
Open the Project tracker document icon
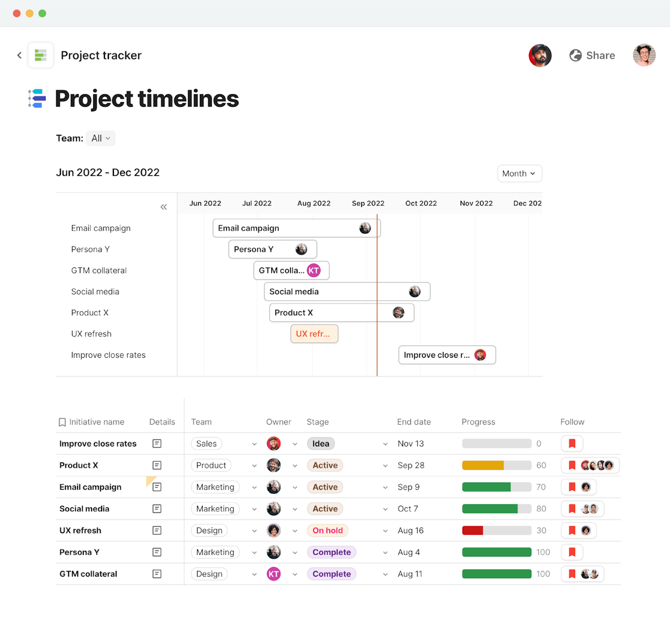(41, 55)
